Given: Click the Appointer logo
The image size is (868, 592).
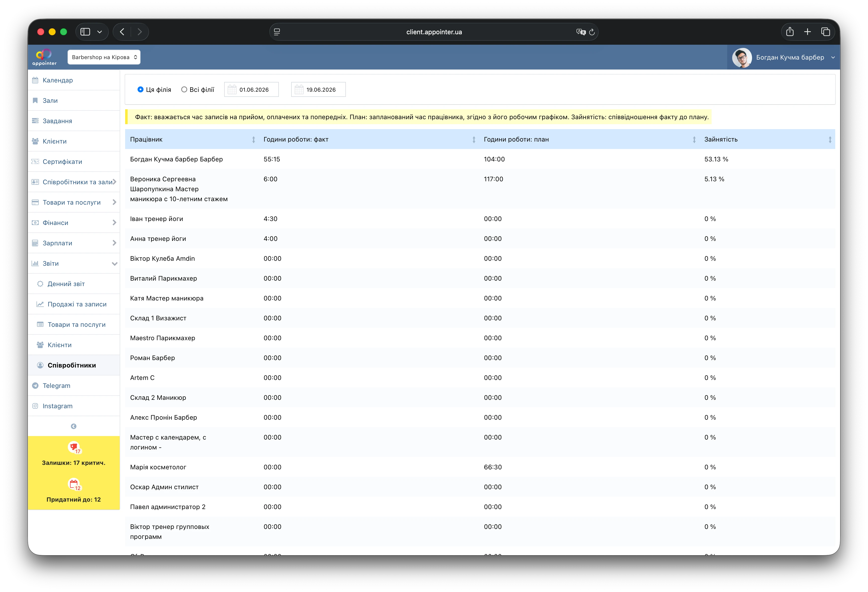Looking at the screenshot, I should (44, 57).
